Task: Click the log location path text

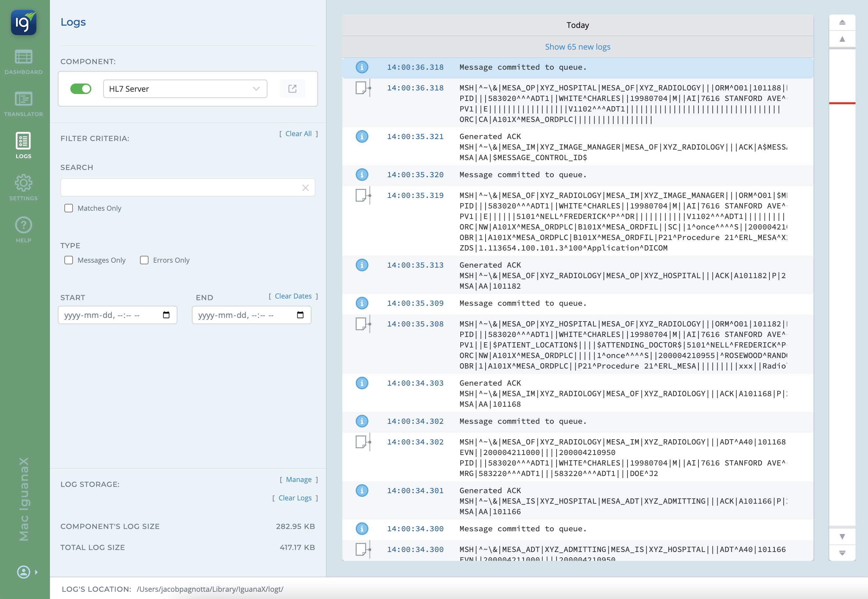Action: (210, 589)
